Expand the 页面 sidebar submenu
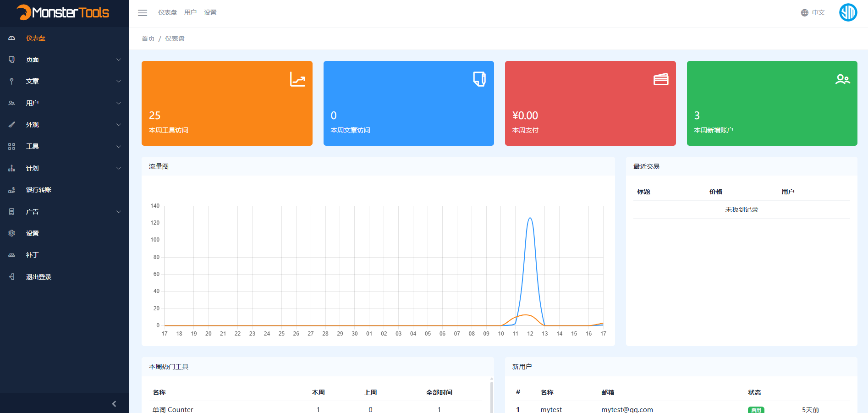Viewport: 868px width, 413px height. [119, 60]
